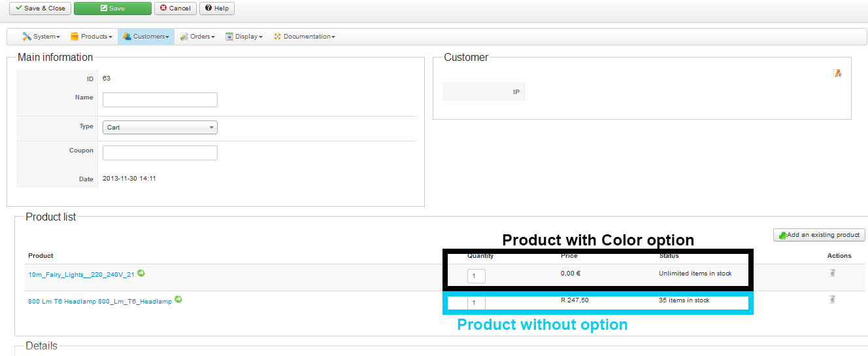
Task: Expand the Orders menu
Action: [x=198, y=37]
